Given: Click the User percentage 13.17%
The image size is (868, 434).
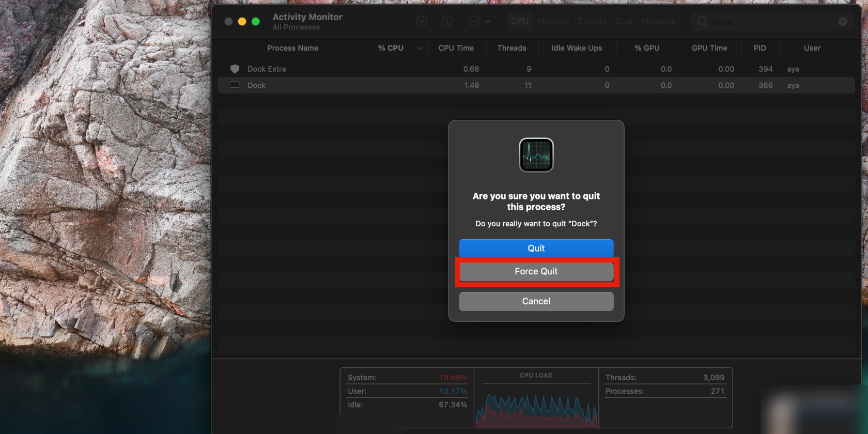Looking at the screenshot, I should (453, 391).
